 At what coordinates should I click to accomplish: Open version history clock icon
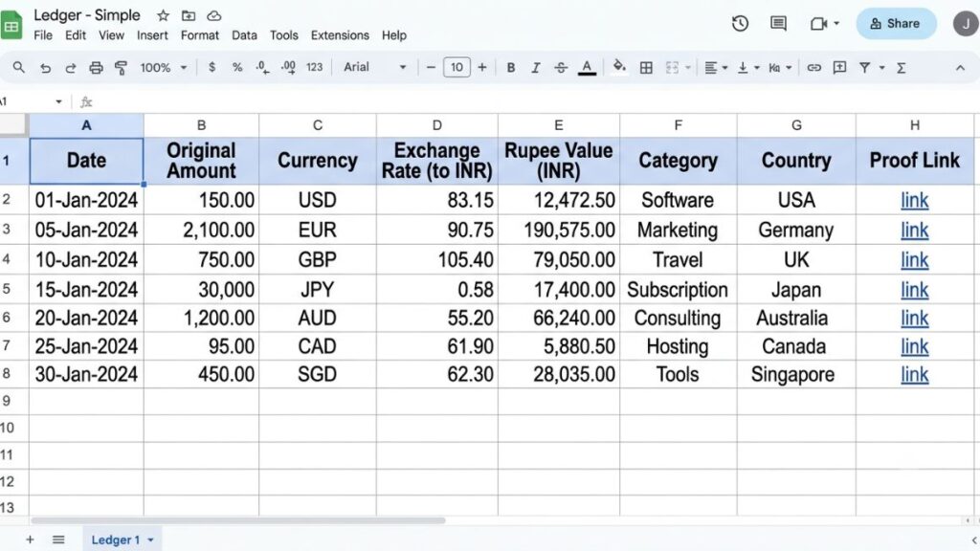point(740,24)
